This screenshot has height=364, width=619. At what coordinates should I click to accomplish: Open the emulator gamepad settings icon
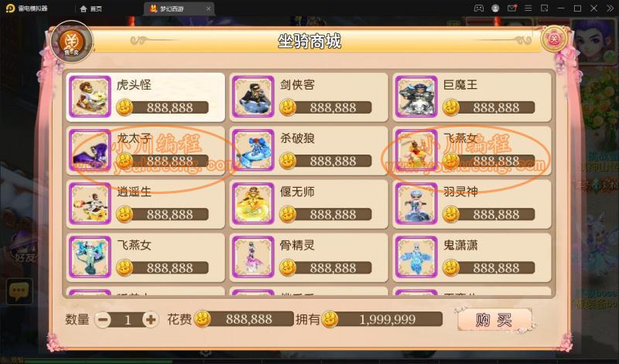click(x=478, y=9)
